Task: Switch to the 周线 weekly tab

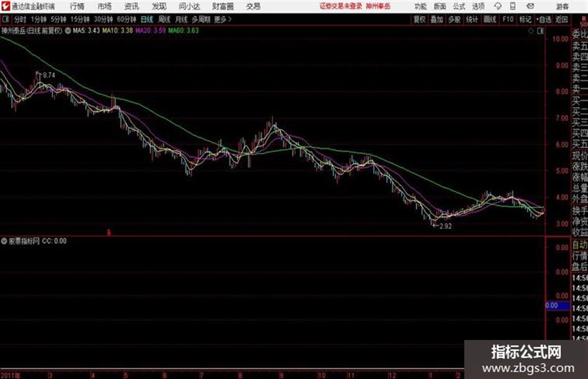Action: click(164, 19)
